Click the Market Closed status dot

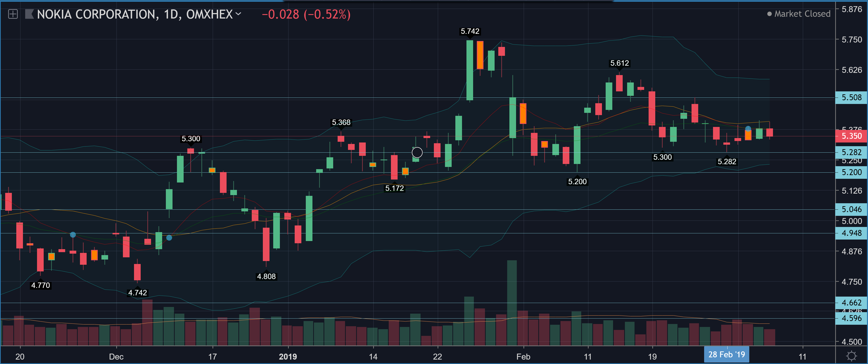(769, 14)
